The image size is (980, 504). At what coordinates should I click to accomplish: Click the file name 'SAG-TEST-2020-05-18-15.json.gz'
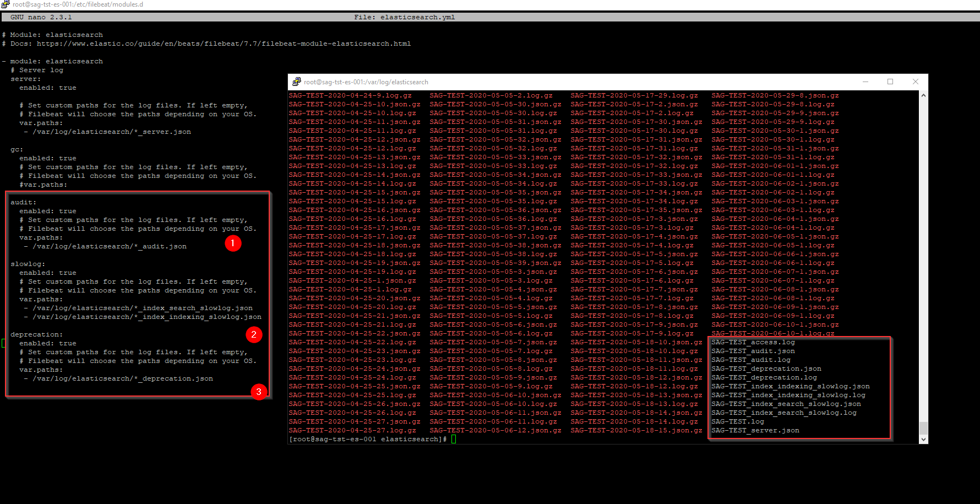tap(636, 430)
